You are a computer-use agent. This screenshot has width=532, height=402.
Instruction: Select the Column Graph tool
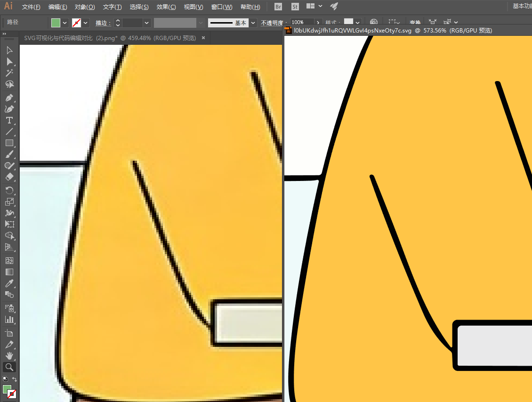9,320
